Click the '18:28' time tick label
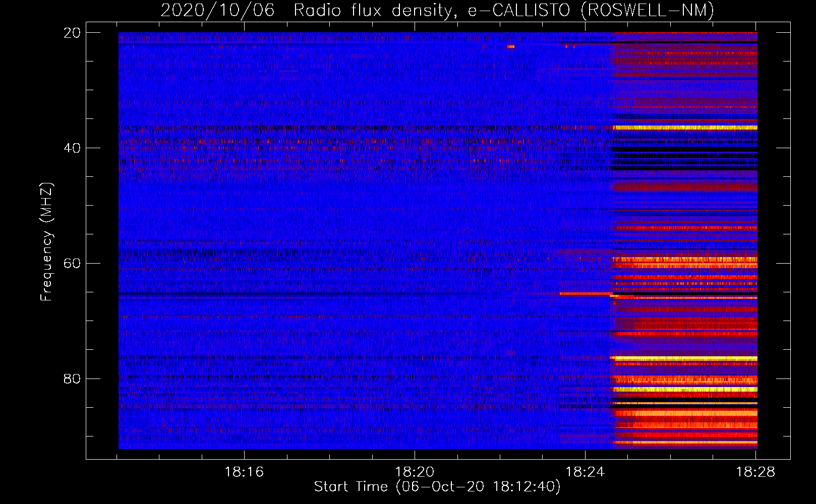816x504 pixels. (x=755, y=472)
